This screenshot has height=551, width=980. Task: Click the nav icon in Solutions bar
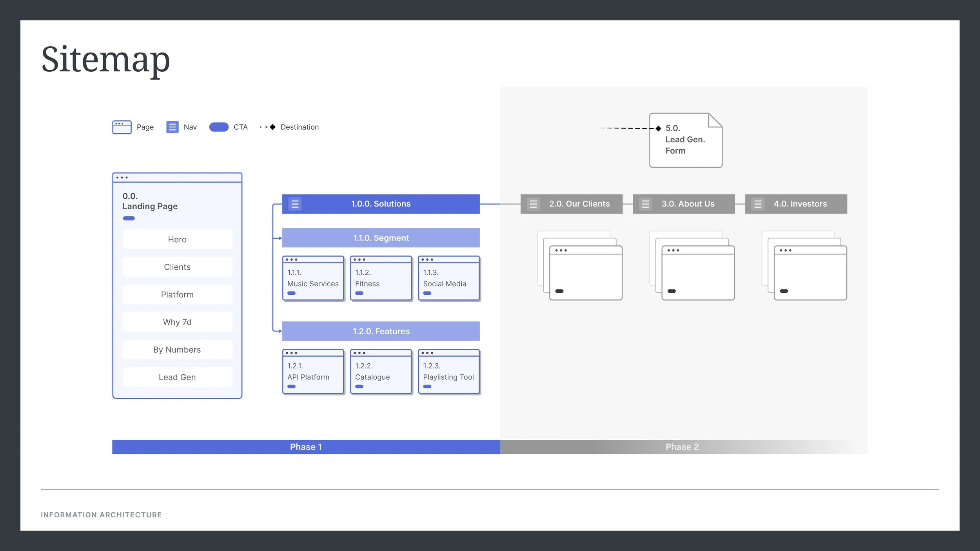(x=295, y=204)
